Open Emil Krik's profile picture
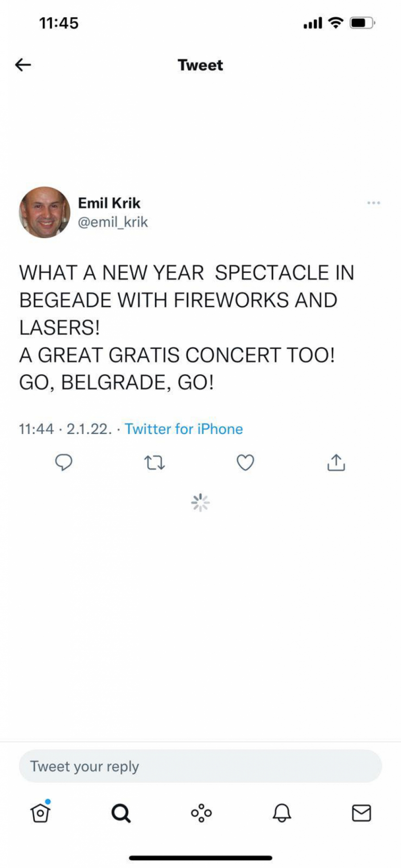The width and height of the screenshot is (401, 868). (45, 212)
